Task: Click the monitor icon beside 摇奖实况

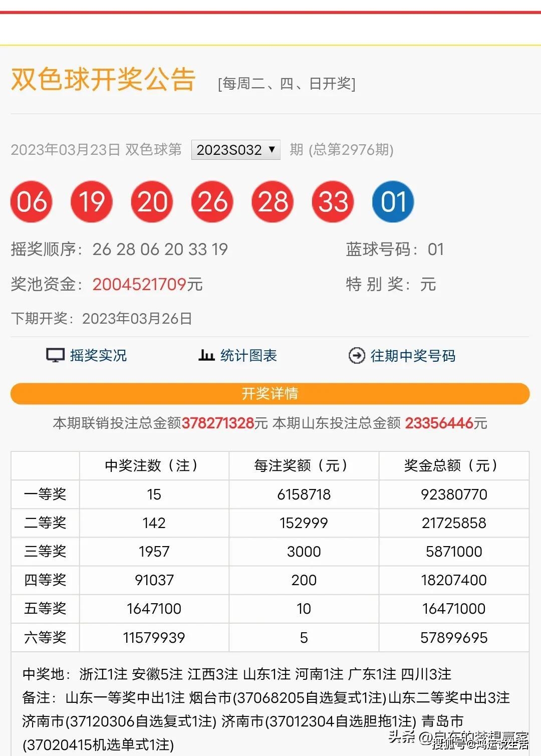Action: (55, 356)
